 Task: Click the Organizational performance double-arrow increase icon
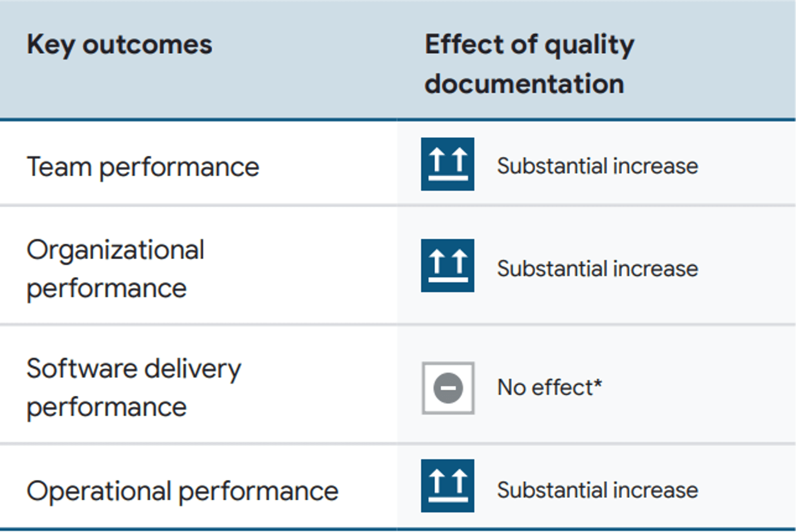point(447,266)
